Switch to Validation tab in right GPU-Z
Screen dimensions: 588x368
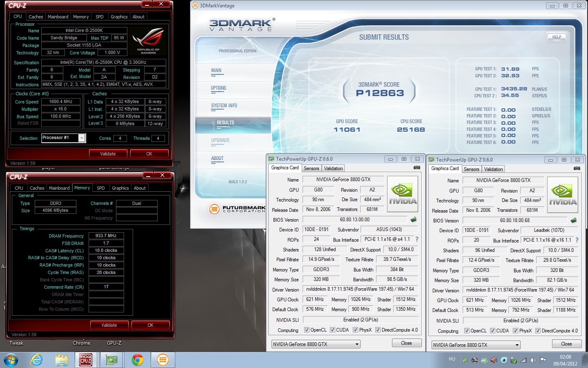[x=494, y=169]
